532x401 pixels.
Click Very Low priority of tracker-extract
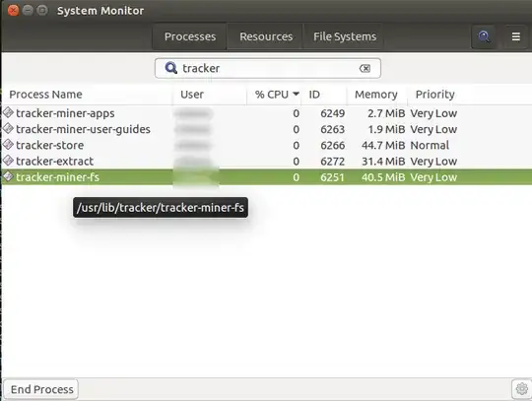[x=433, y=162]
